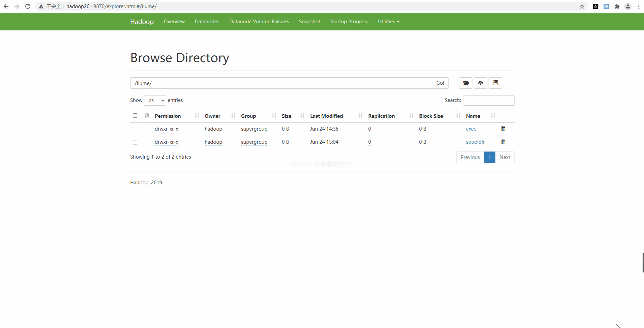Focus the /flume/ directory path field

(281, 83)
